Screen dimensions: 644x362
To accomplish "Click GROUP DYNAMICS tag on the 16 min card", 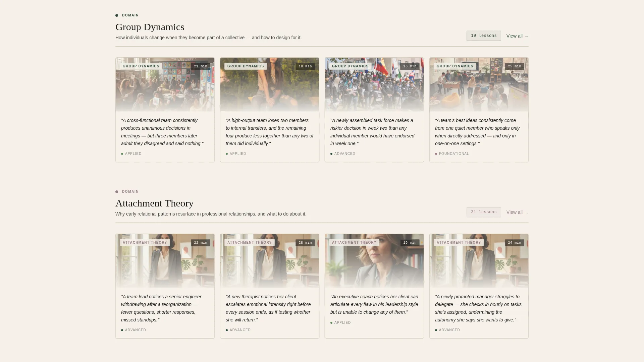I will pos(350,66).
